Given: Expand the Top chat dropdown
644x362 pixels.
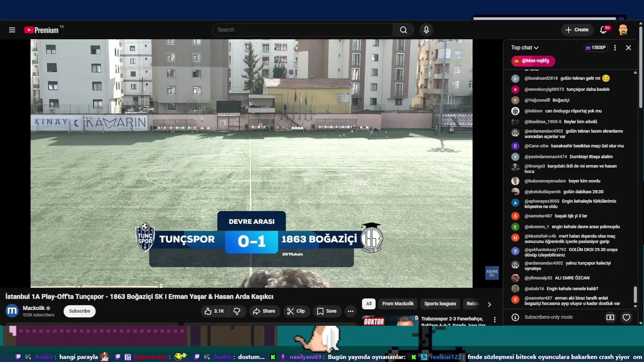Looking at the screenshot, I should [x=525, y=48].
